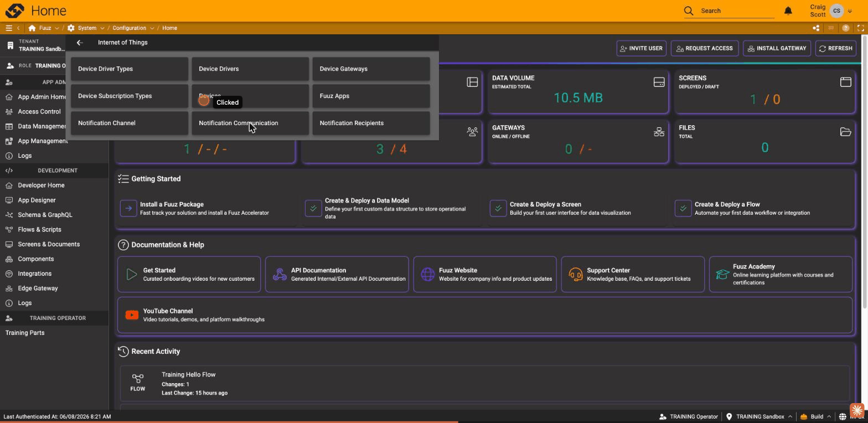
Task: Click the globe language icon in status bar
Action: [x=843, y=416]
